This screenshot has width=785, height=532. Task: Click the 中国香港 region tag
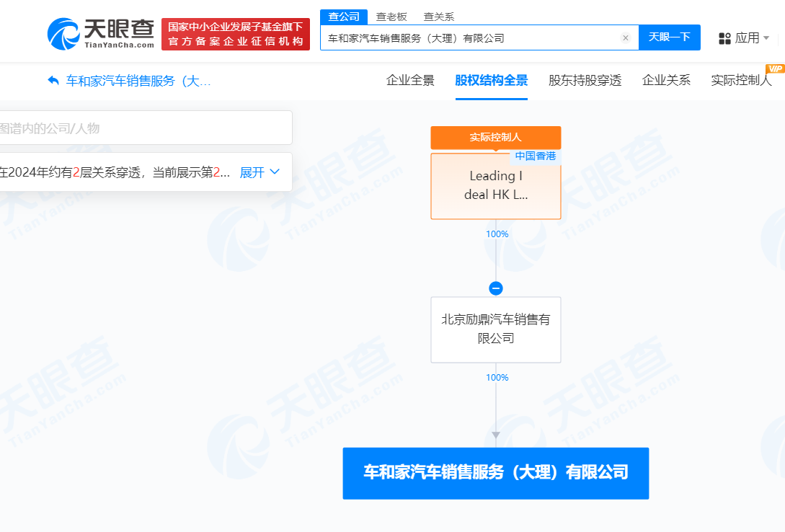(535, 156)
